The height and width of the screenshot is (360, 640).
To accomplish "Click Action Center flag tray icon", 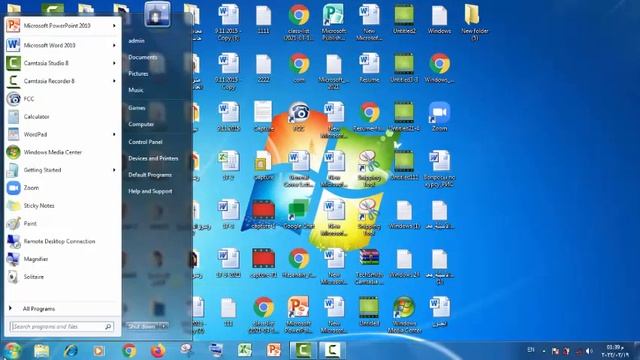I will (x=555, y=351).
